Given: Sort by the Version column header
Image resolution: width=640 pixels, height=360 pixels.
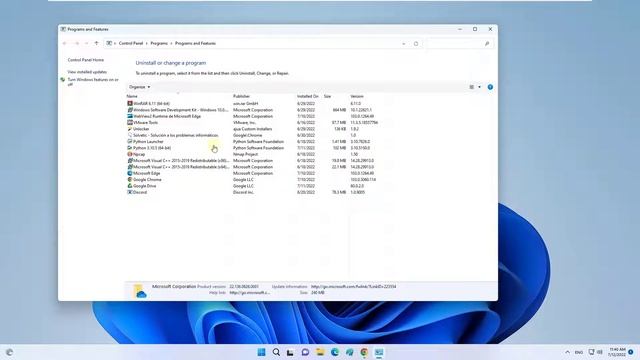Looking at the screenshot, I should pyautogui.click(x=357, y=96).
